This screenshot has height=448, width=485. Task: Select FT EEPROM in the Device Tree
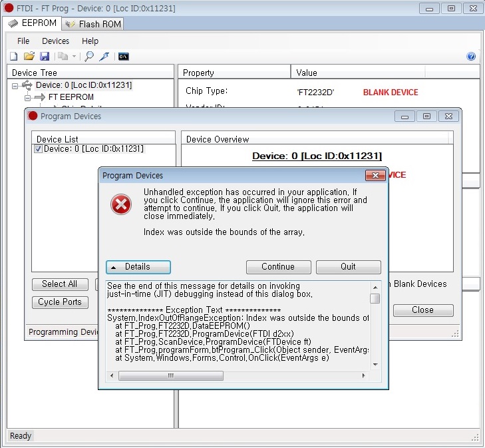click(71, 97)
